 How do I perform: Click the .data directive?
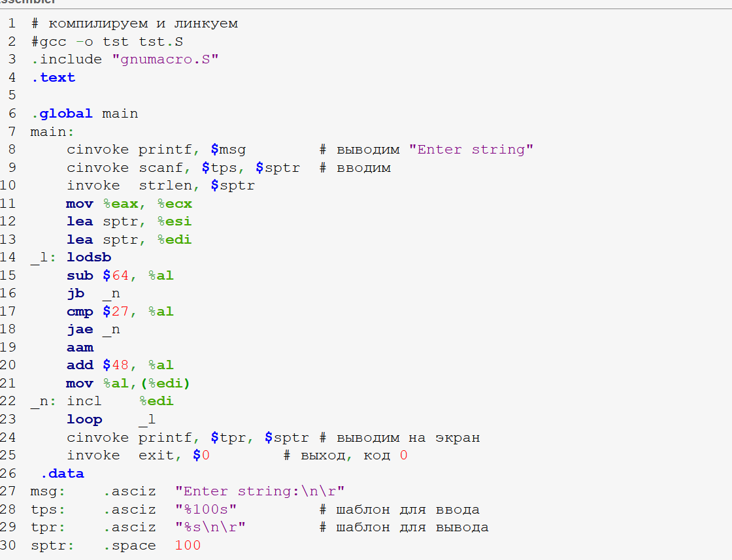(62, 473)
